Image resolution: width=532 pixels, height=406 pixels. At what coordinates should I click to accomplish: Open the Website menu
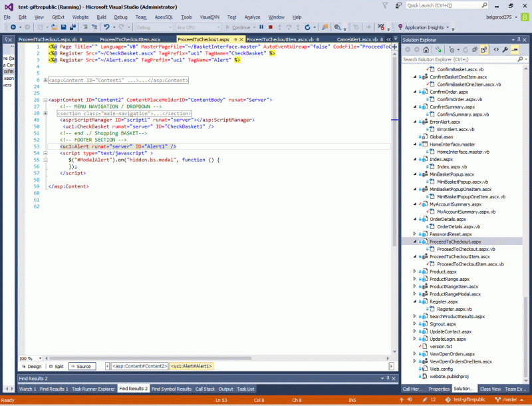80,17
